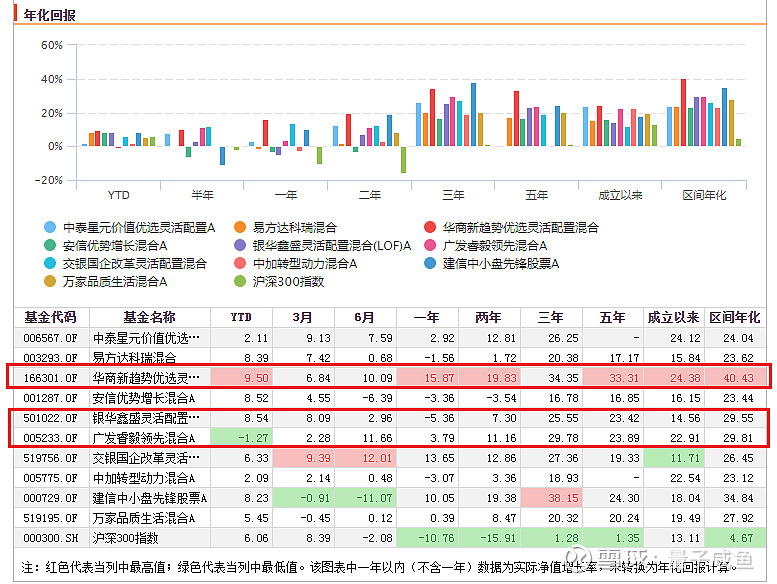This screenshot has width=777, height=584.
Task: Click the gold 万家品质生活混合A legend dot
Action: tap(50, 281)
